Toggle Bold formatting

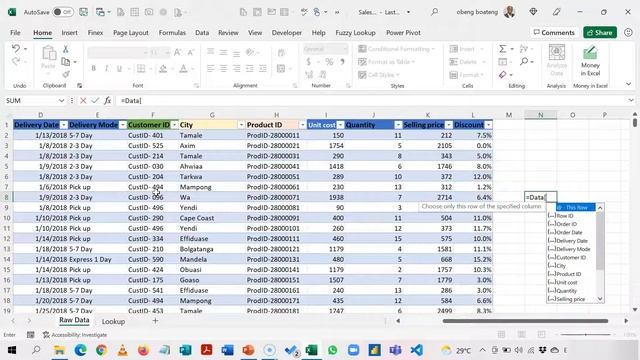[93, 68]
